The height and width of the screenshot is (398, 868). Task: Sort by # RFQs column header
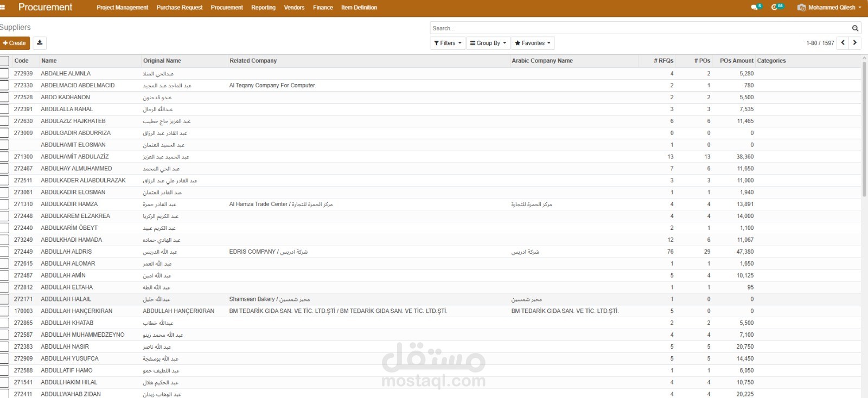point(663,61)
